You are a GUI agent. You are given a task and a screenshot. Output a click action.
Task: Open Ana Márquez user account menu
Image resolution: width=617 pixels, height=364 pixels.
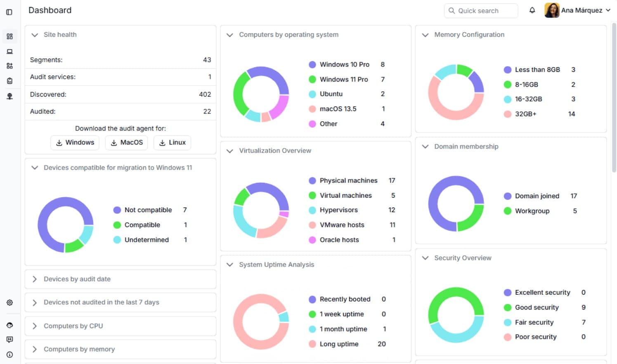[x=577, y=10]
